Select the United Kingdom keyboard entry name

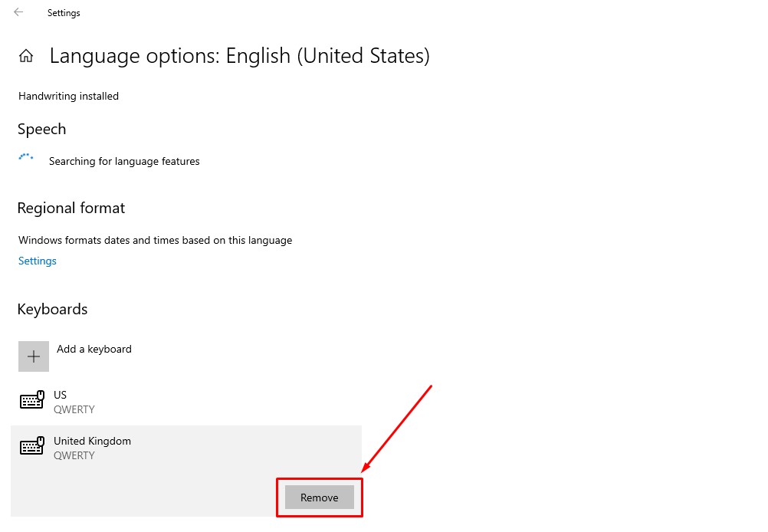(x=92, y=441)
